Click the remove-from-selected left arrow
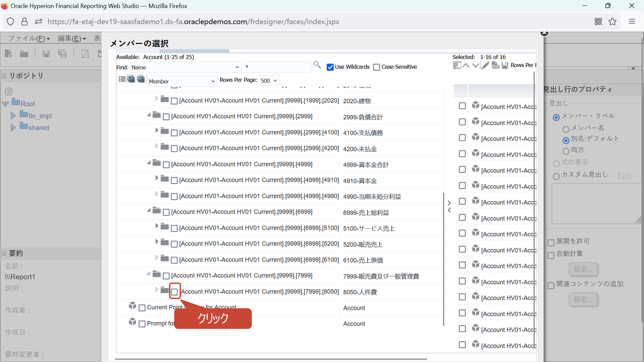The height and width of the screenshot is (362, 644). click(449, 210)
